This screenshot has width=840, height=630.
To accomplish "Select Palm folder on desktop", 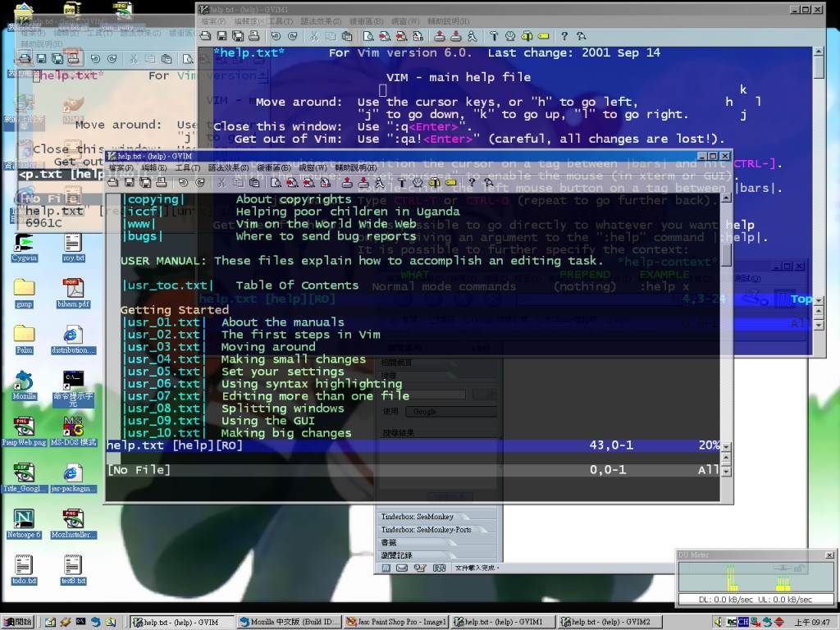I will click(x=24, y=340).
